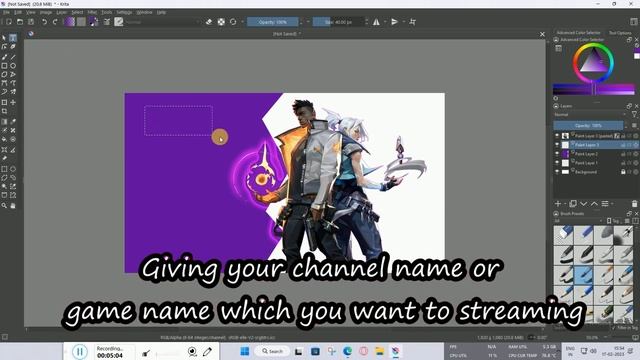This screenshot has height=360, width=640.
Task: Open the File menu
Action: tap(7, 12)
